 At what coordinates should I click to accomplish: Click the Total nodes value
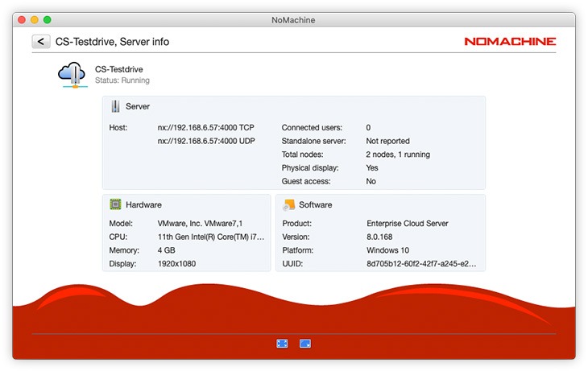(397, 155)
